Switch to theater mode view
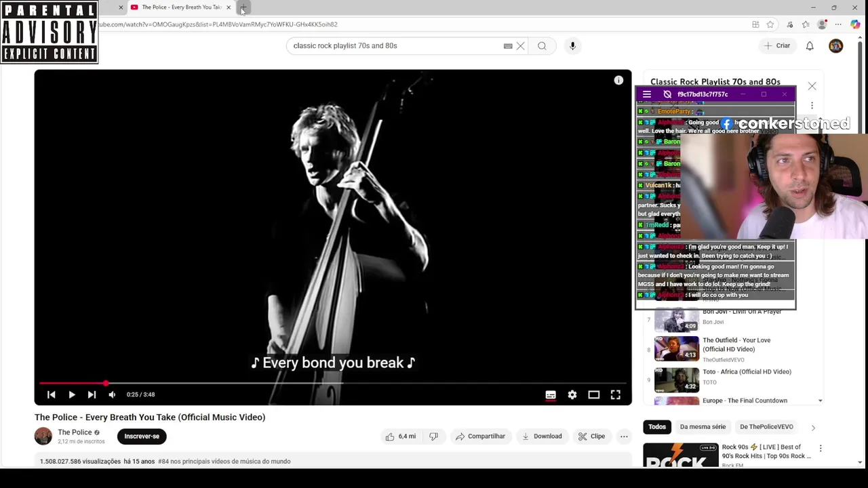Image resolution: width=868 pixels, height=488 pixels. click(x=594, y=394)
